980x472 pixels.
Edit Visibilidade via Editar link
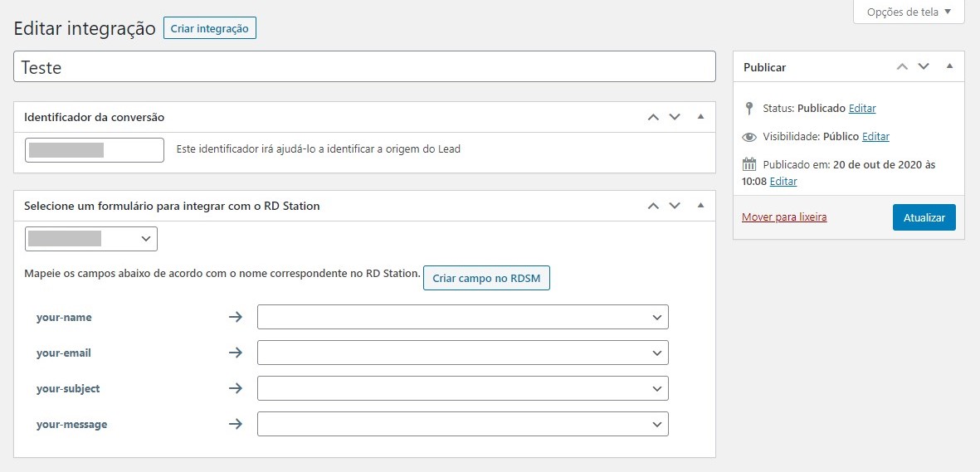click(x=875, y=136)
